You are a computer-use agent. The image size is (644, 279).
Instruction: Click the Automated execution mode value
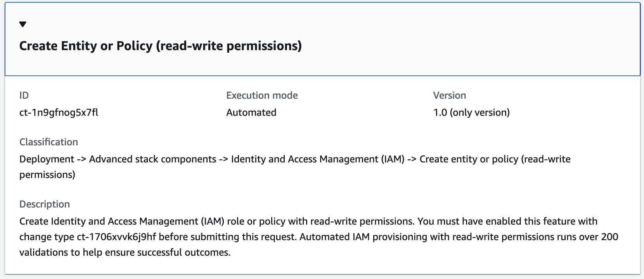tap(251, 113)
